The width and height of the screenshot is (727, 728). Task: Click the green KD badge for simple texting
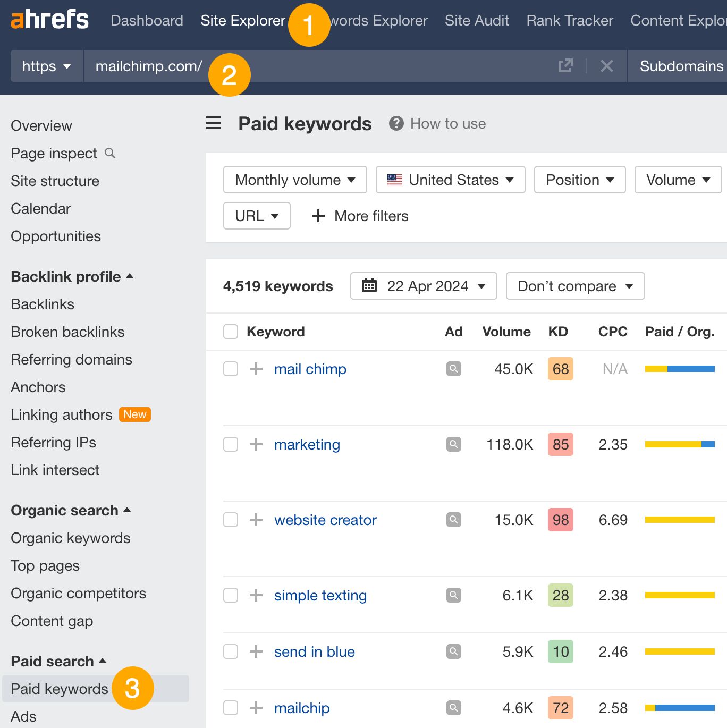point(560,595)
